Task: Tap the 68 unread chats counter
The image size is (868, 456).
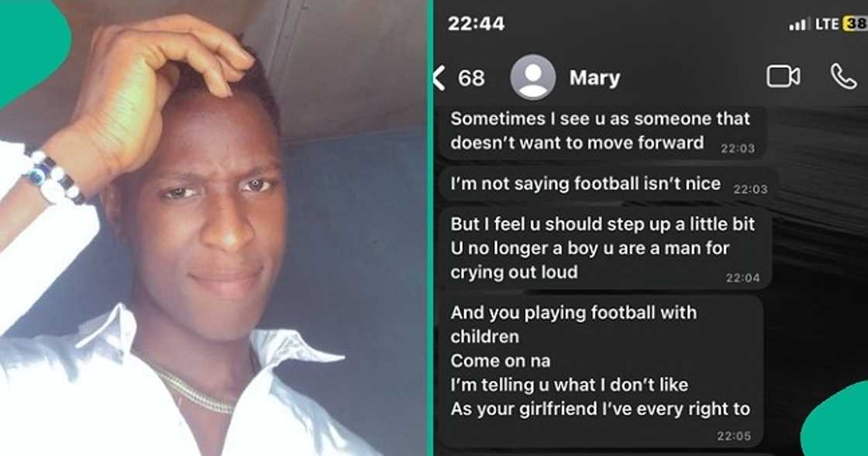Action: coord(471,78)
